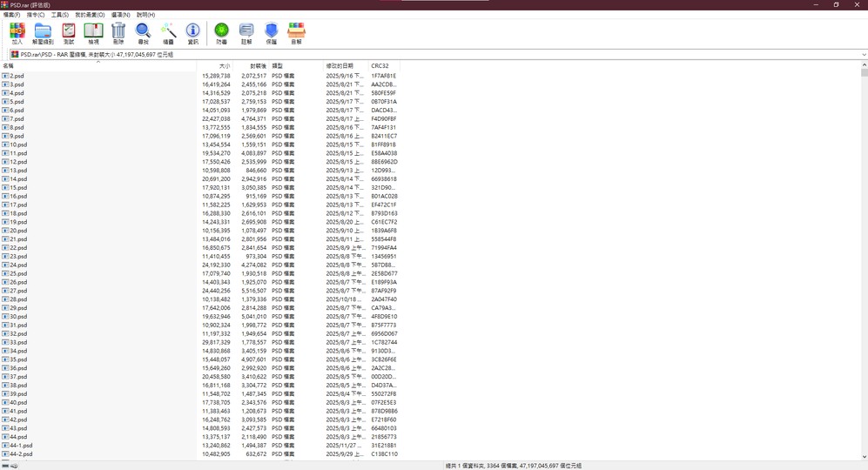Click the Protect shield icon
The width and height of the screenshot is (868, 470).
[272, 30]
